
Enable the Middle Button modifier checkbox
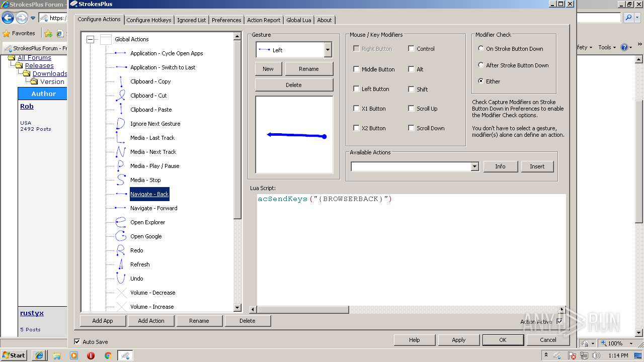point(356,69)
